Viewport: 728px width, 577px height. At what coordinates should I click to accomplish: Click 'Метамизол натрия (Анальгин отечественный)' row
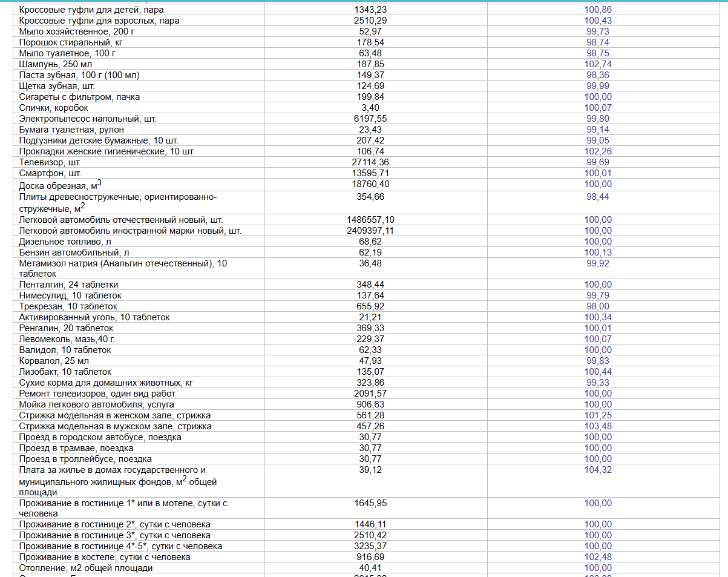click(123, 268)
